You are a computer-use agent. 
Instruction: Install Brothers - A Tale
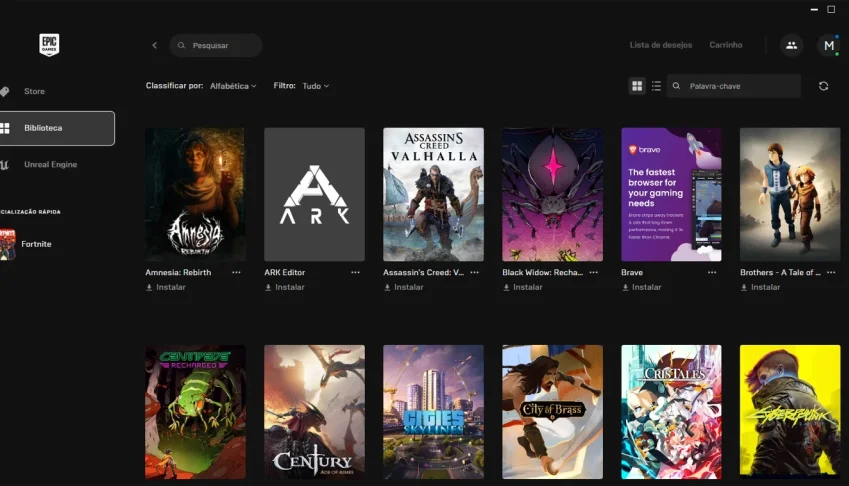[x=761, y=287]
